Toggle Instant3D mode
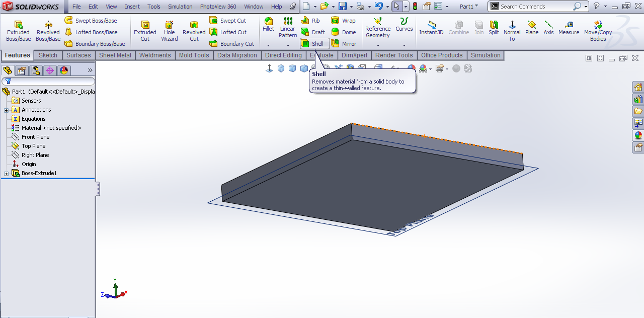The height and width of the screenshot is (318, 644). tap(431, 28)
